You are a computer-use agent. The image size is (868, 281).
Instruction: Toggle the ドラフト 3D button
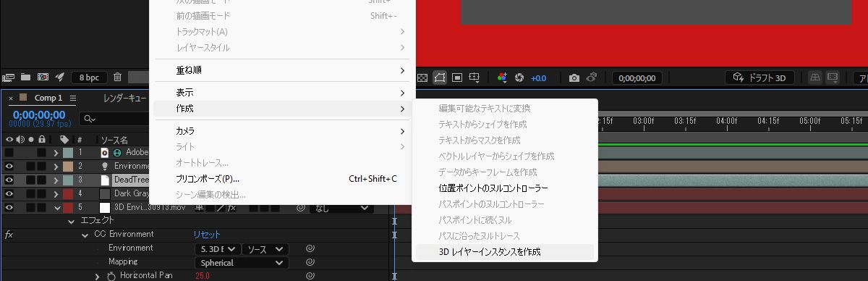click(x=760, y=77)
